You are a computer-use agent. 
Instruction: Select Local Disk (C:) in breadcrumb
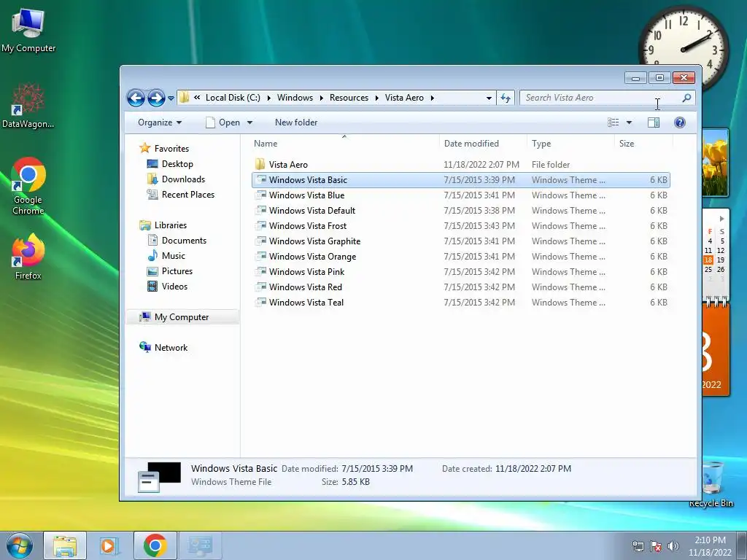[x=233, y=98]
